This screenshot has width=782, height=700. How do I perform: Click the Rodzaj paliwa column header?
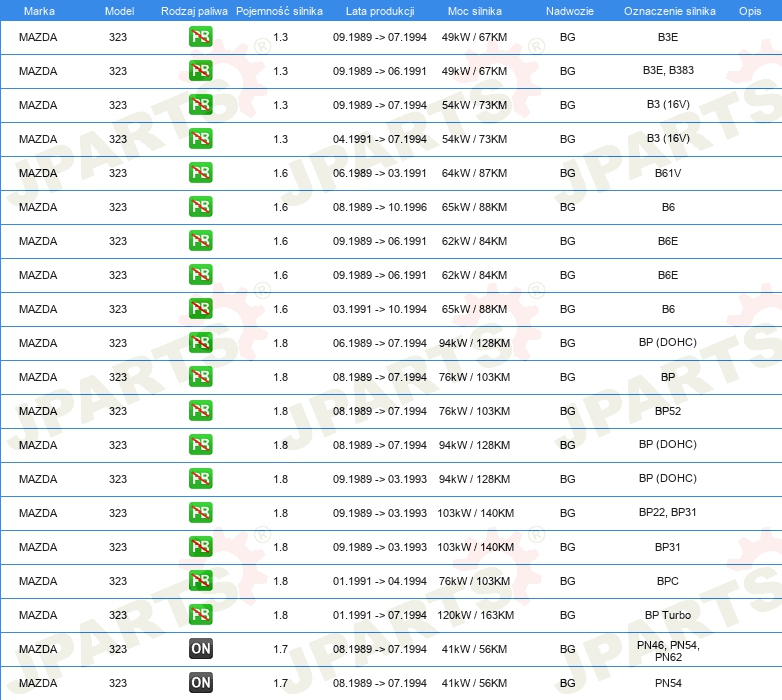194,11
